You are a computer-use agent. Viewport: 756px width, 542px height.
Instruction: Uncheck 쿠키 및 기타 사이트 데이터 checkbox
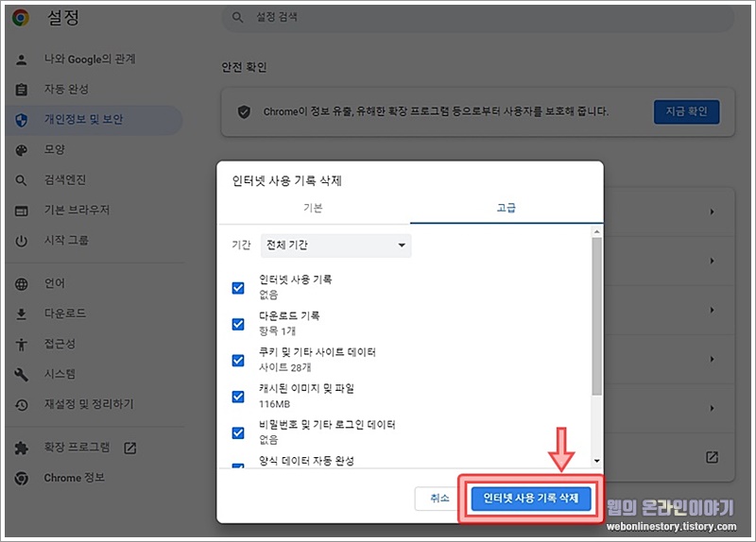point(238,361)
